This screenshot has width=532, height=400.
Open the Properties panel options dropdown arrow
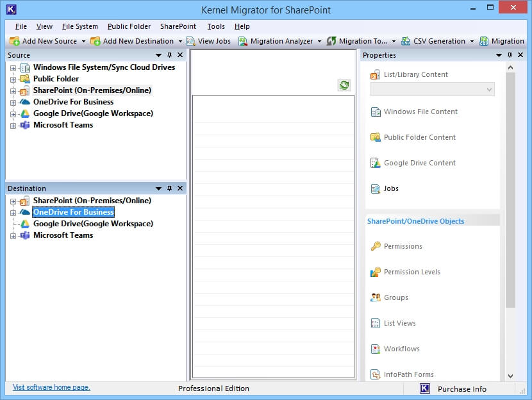coord(499,55)
